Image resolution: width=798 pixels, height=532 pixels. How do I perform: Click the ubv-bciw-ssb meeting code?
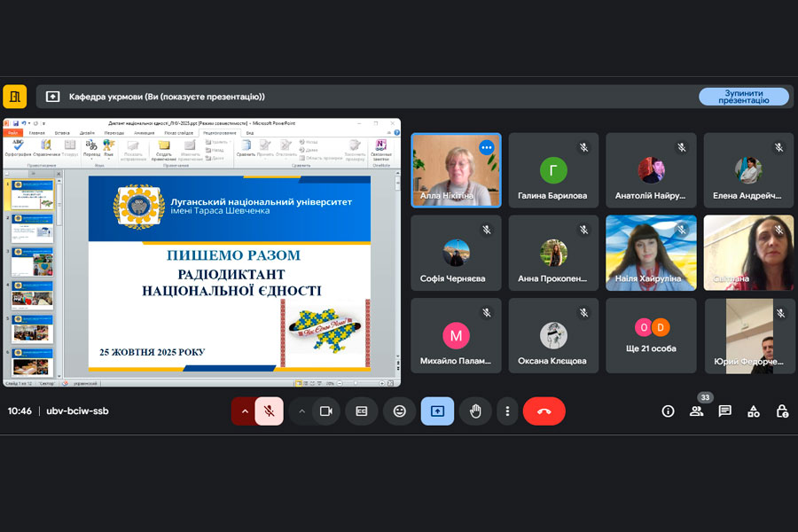[77, 411]
